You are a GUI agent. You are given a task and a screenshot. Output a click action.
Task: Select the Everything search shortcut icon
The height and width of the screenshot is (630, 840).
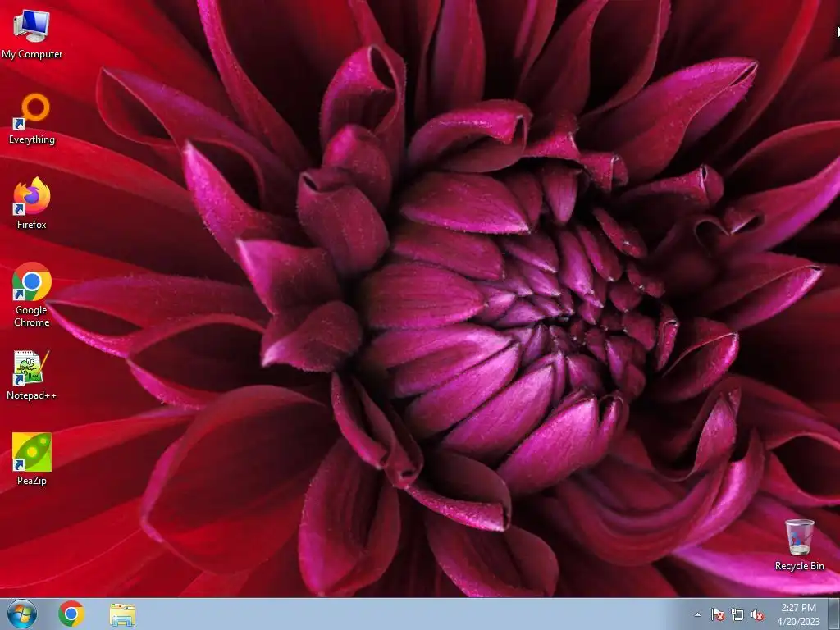click(32, 119)
